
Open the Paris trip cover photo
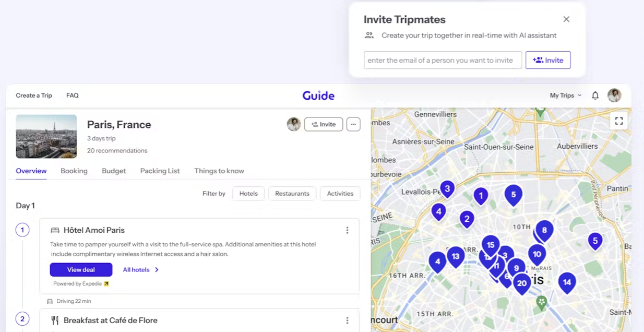point(46,136)
